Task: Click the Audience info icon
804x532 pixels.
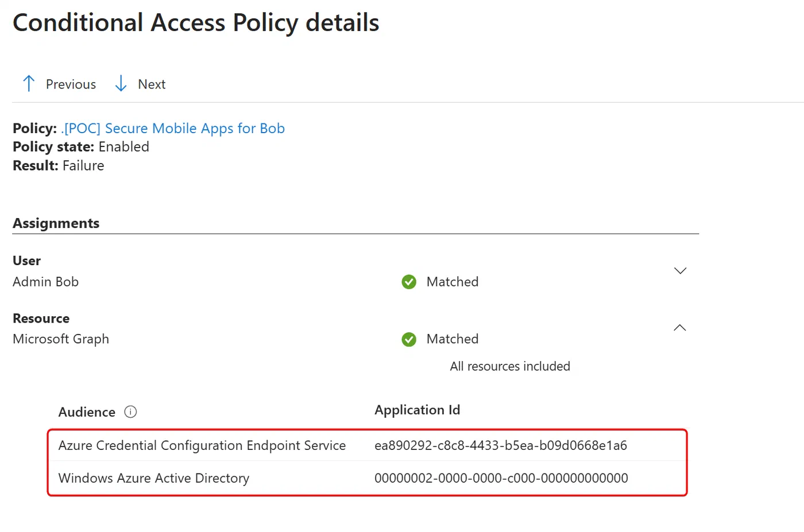Action: click(130, 412)
